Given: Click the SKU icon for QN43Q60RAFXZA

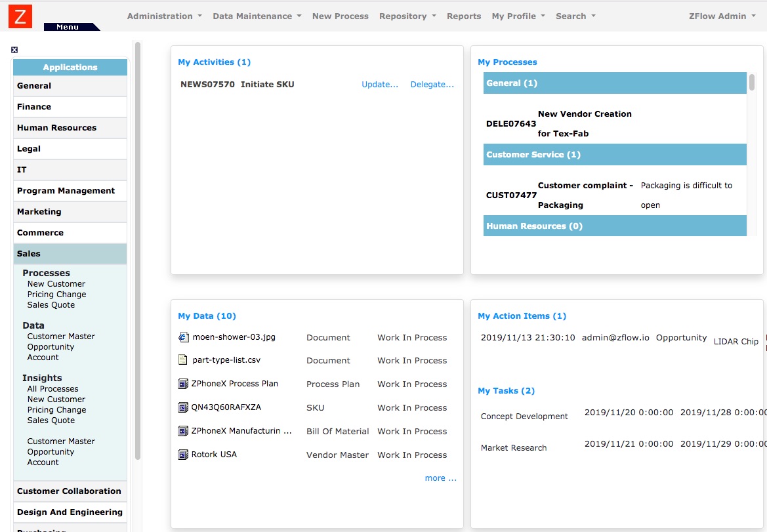Looking at the screenshot, I should (182, 407).
